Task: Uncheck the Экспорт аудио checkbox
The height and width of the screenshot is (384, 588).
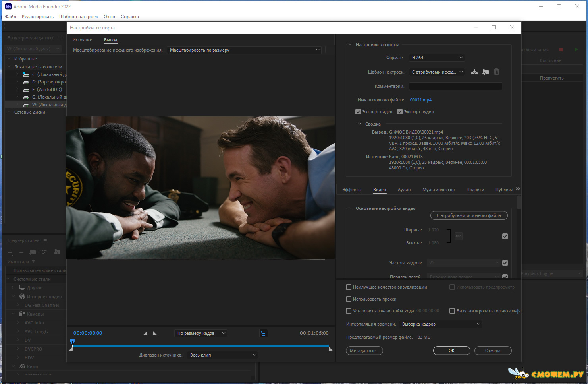Action: (x=400, y=112)
